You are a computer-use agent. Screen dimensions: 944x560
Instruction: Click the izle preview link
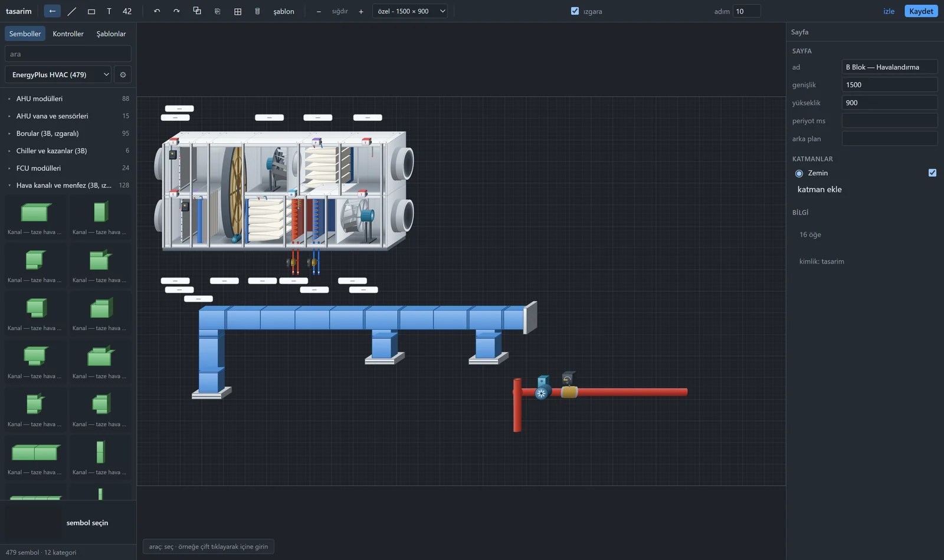click(889, 11)
